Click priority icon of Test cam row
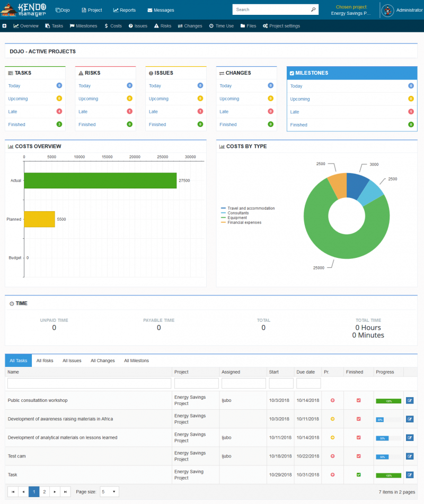424x504 pixels. [333, 456]
